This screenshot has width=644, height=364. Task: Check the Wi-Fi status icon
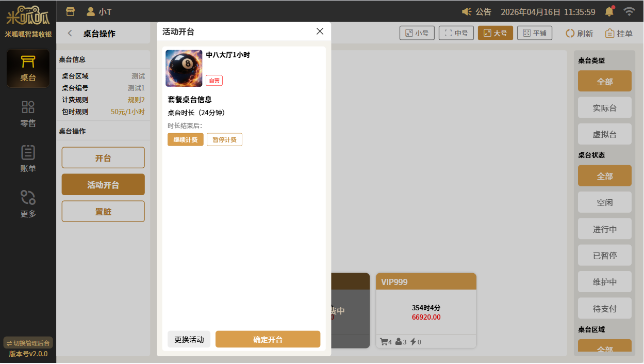pyautogui.click(x=629, y=11)
